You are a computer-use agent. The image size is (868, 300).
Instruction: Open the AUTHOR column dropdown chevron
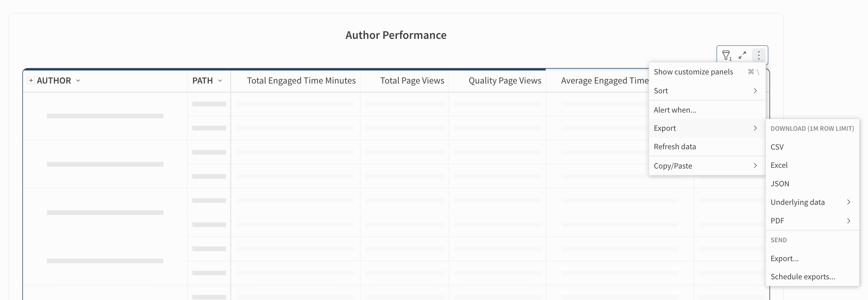78,81
